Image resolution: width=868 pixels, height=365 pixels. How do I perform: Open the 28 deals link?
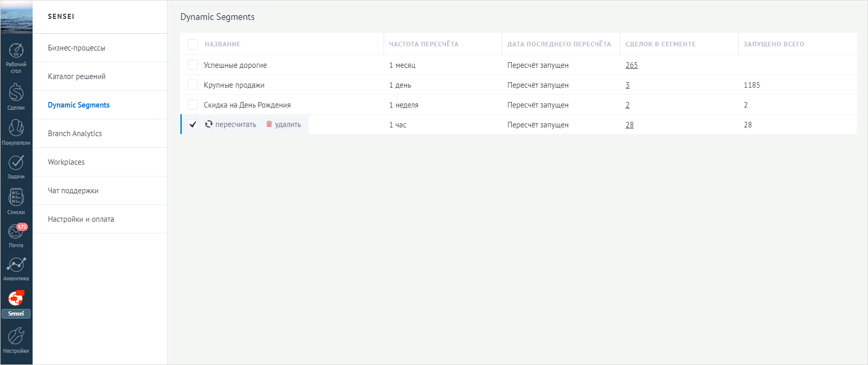tap(630, 125)
